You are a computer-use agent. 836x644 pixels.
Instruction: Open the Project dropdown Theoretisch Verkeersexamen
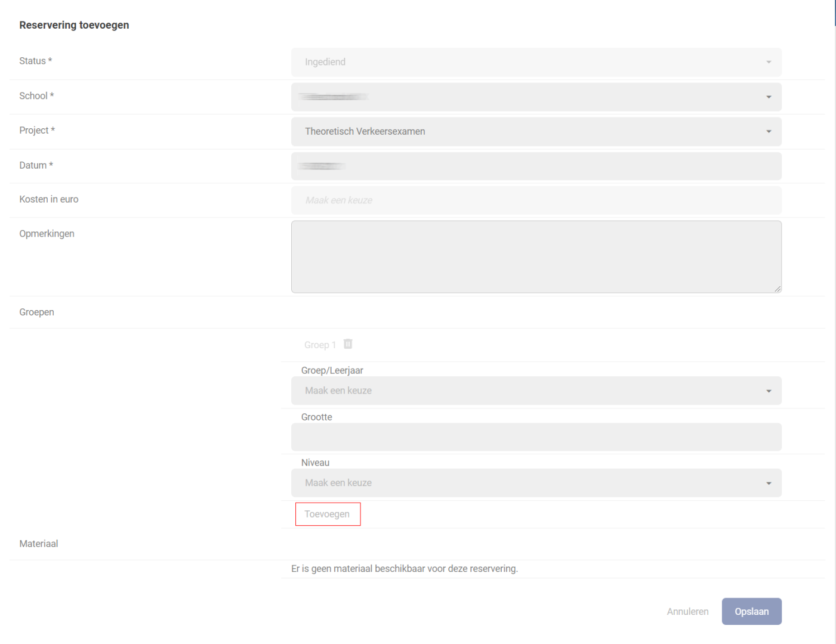tap(536, 131)
